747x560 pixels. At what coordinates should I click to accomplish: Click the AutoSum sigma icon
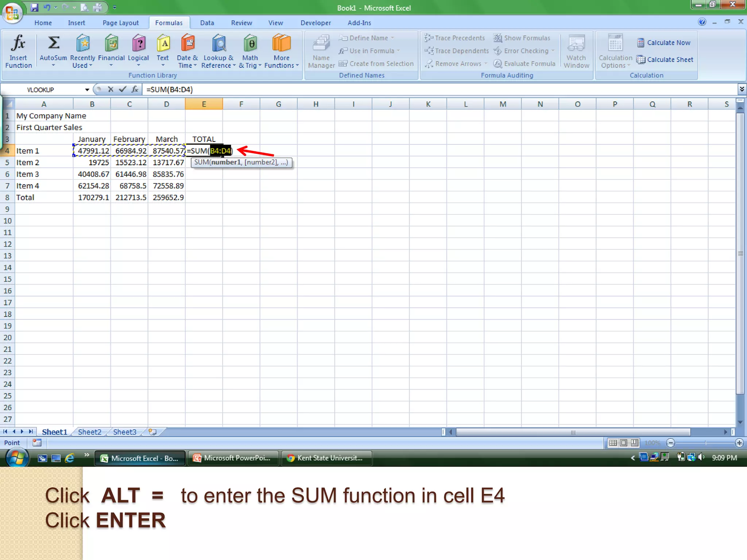pyautogui.click(x=54, y=43)
